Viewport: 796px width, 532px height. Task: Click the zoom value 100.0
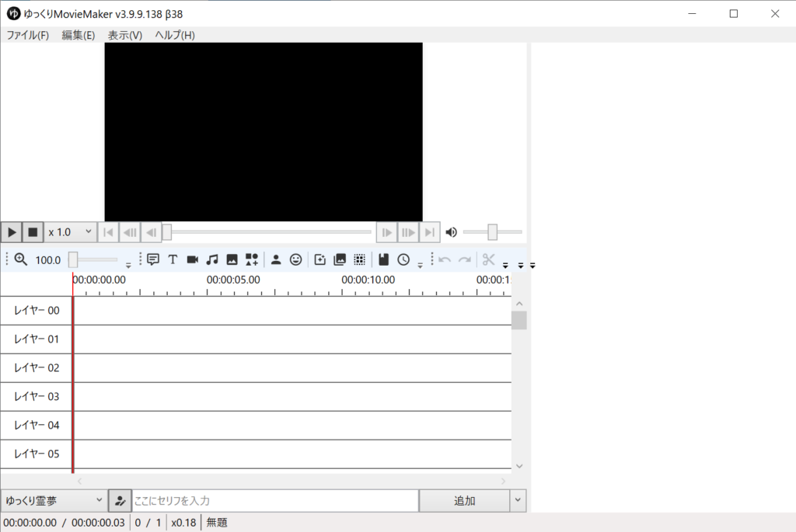47,260
